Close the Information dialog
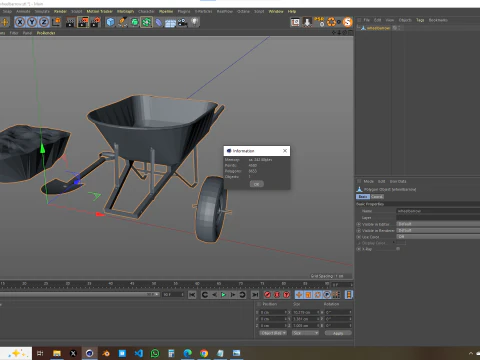480x360 pixels. pos(285,151)
